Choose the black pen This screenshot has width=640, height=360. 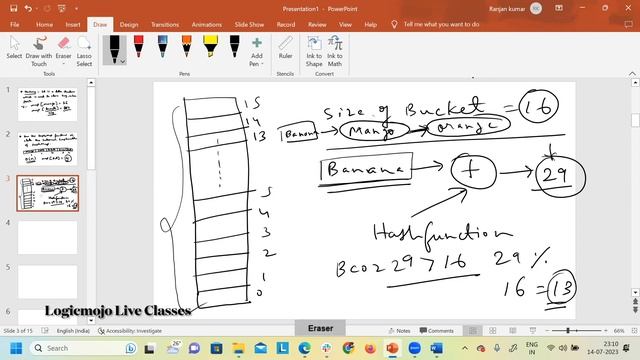(114, 50)
